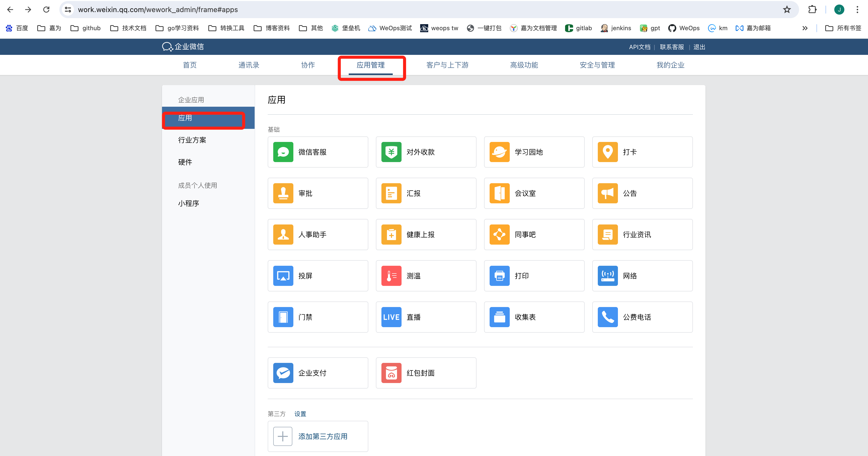This screenshot has width=868, height=456.
Task: Bookmark this page with the star icon
Action: [x=787, y=9]
